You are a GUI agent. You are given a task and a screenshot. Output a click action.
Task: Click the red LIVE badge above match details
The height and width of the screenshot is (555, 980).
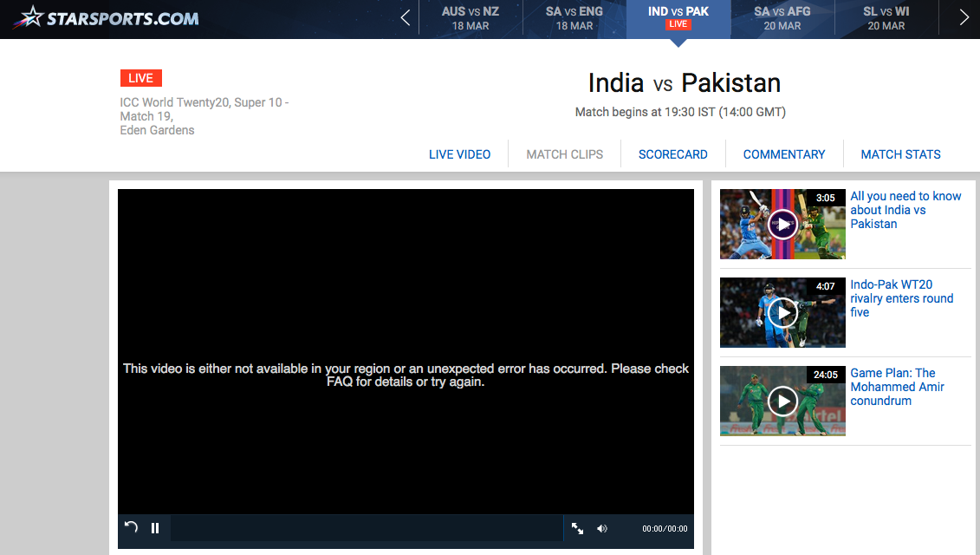[140, 78]
